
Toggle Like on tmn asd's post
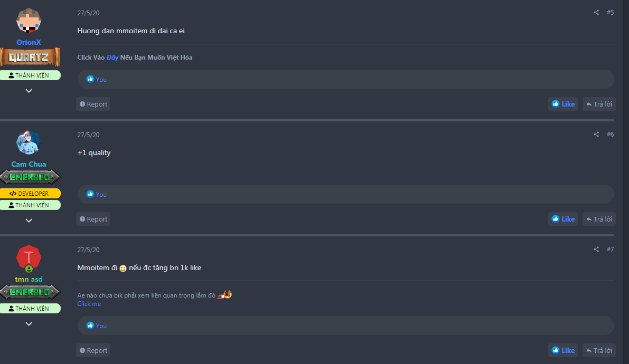tap(563, 350)
